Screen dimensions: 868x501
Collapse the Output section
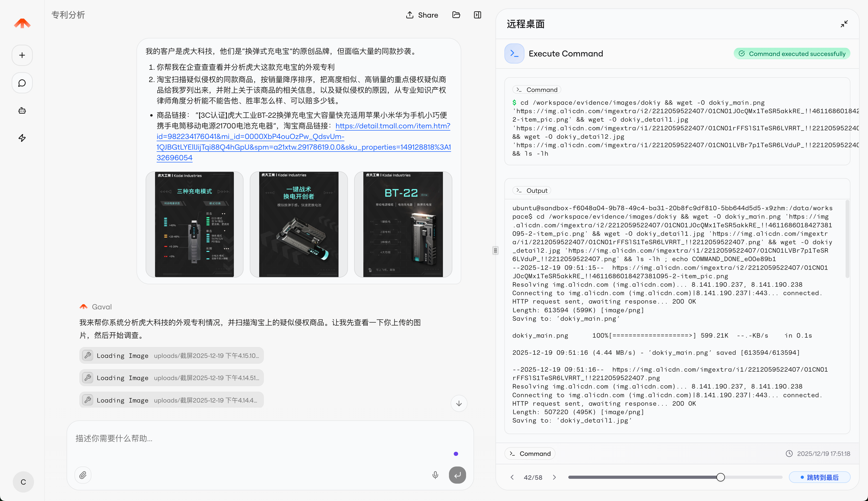pyautogui.click(x=531, y=190)
